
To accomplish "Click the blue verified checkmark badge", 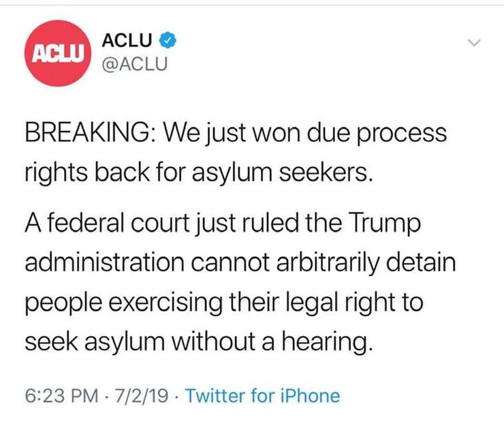I will [x=168, y=40].
